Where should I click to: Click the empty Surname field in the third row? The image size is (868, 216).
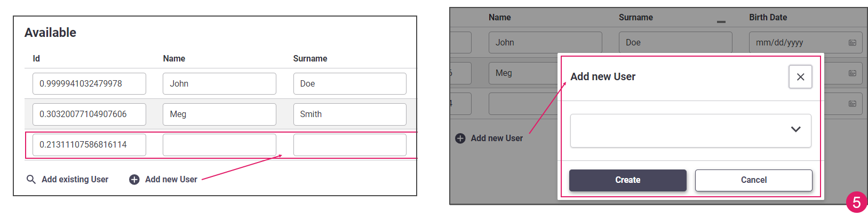(x=349, y=145)
